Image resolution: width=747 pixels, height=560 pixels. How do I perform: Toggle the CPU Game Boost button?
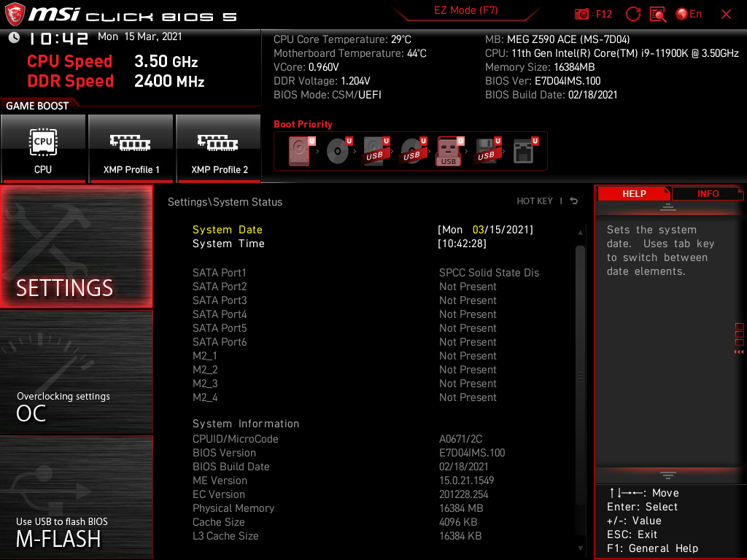pos(43,149)
